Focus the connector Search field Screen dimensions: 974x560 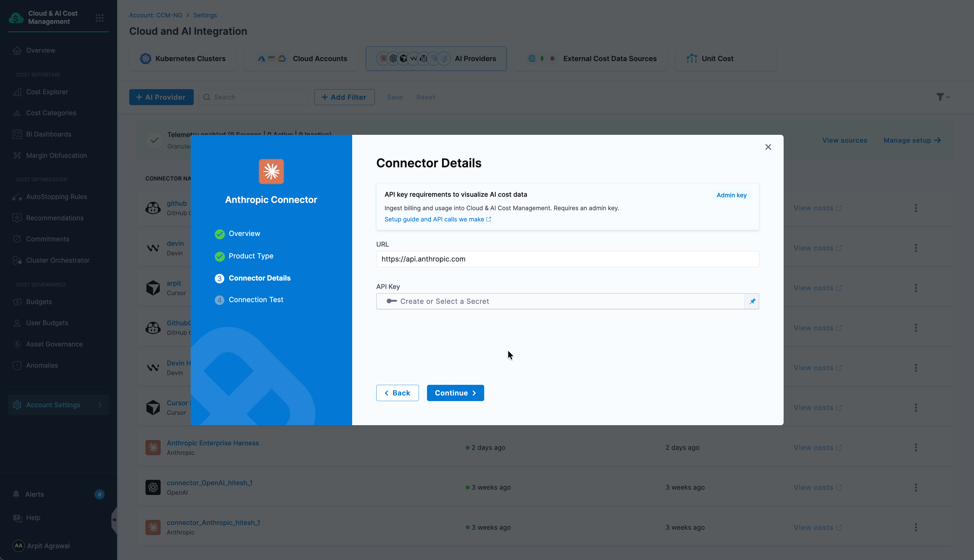pyautogui.click(x=254, y=97)
